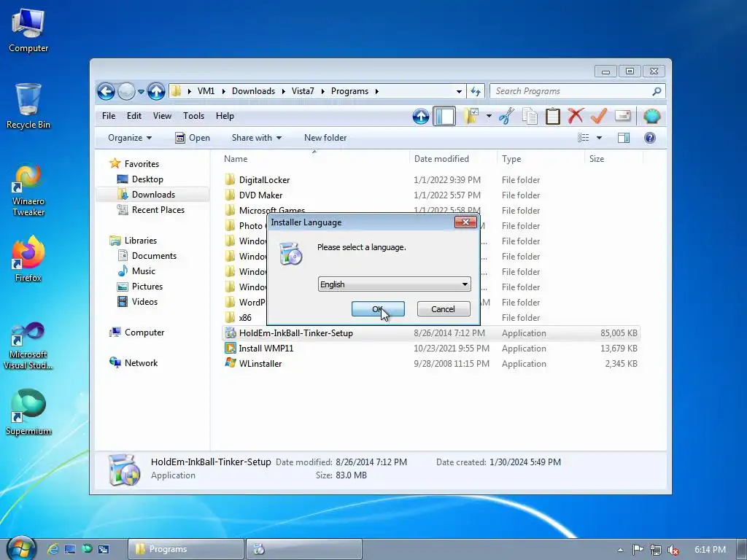Click Cancel in the Installer Language dialog
Screen dimensions: 747x560
(443, 309)
